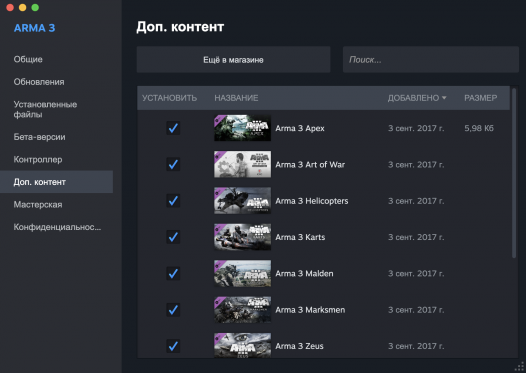Click the Arma 3 Marksmen DLC image
This screenshot has width=526, height=373.
242,310
